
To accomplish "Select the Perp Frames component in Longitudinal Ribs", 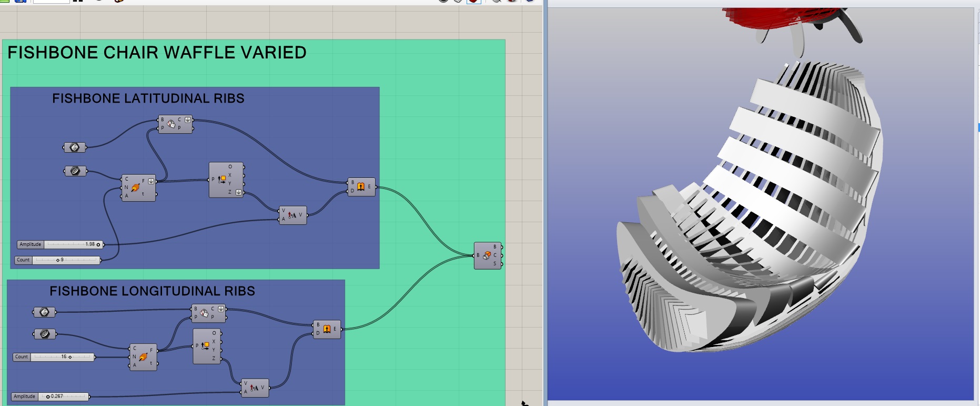I will pos(143,357).
